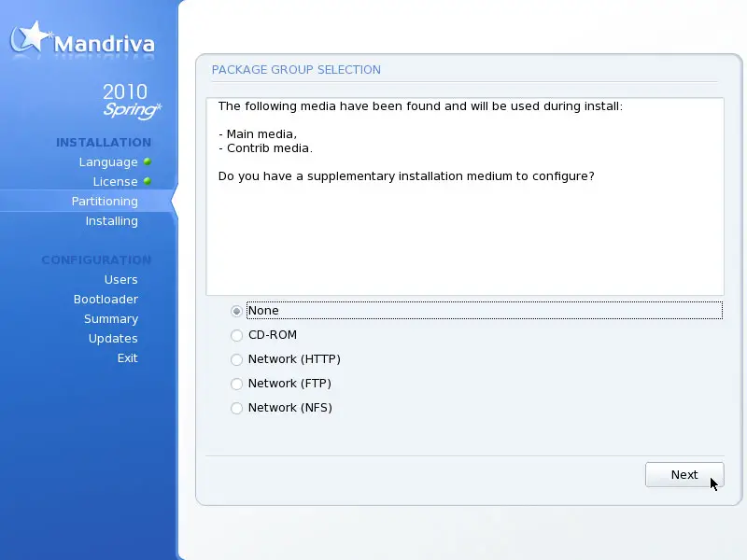
Task: Select the Network (NFS) option
Action: point(236,408)
